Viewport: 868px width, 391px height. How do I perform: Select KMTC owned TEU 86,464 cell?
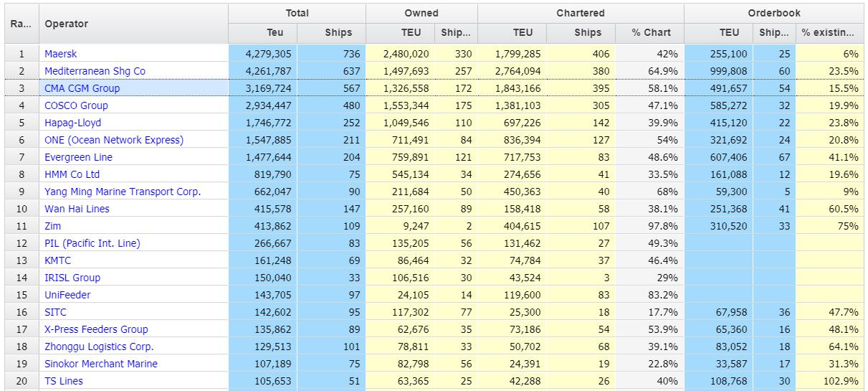pos(401,260)
